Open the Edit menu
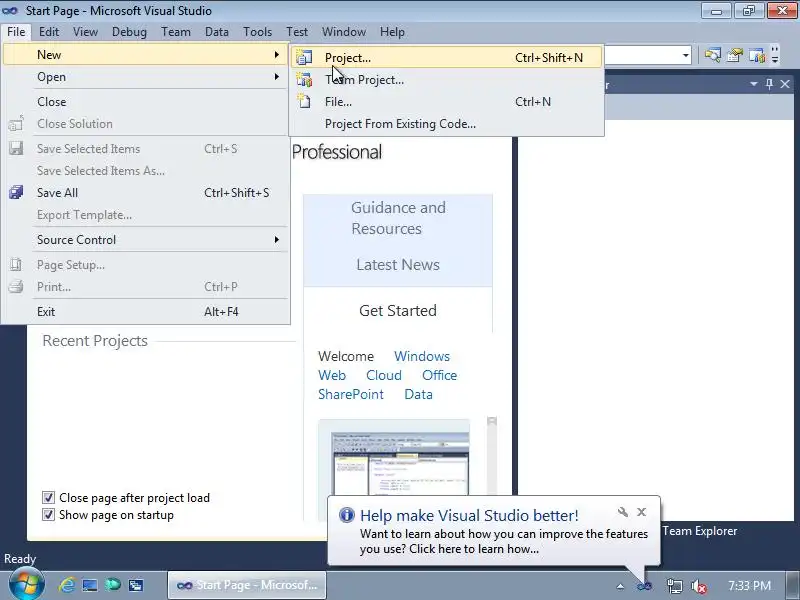The height and width of the screenshot is (600, 800). (x=49, y=32)
